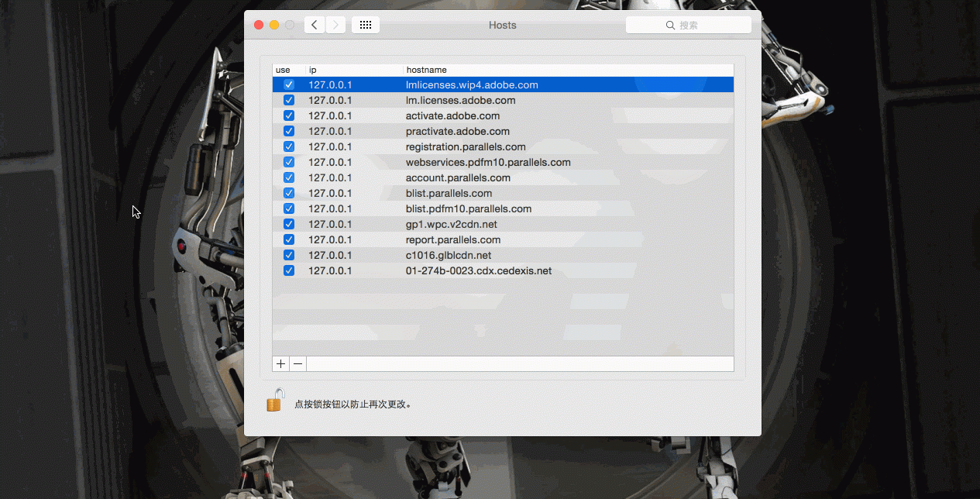Screen dimensions: 980x499
Task: Toggle the checkbox for c1016.glblcdn.net
Action: (x=288, y=254)
